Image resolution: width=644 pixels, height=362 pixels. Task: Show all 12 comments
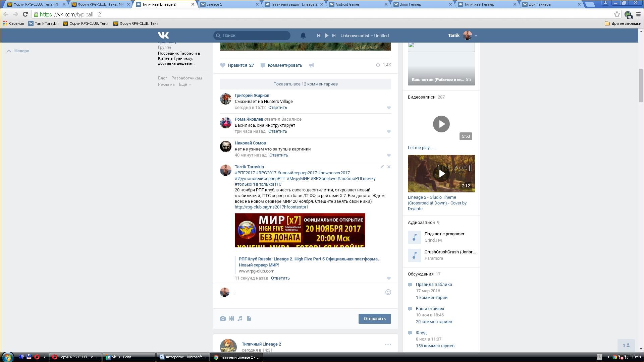tap(305, 84)
